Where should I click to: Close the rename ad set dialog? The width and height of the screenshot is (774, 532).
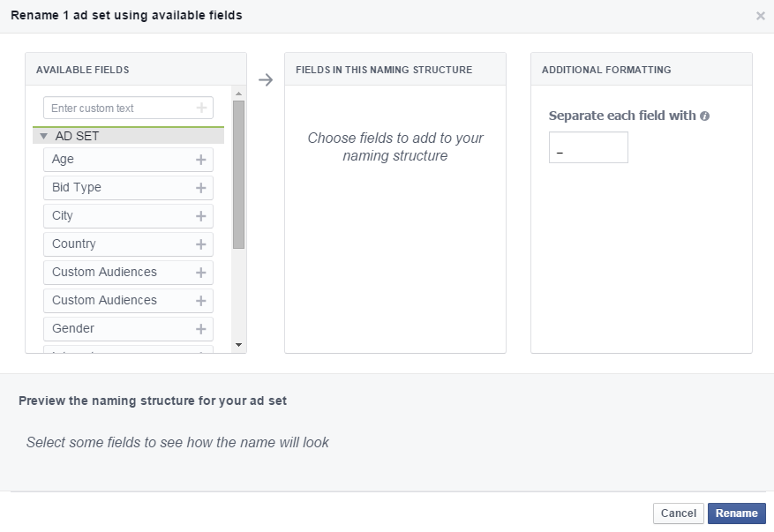tap(760, 16)
